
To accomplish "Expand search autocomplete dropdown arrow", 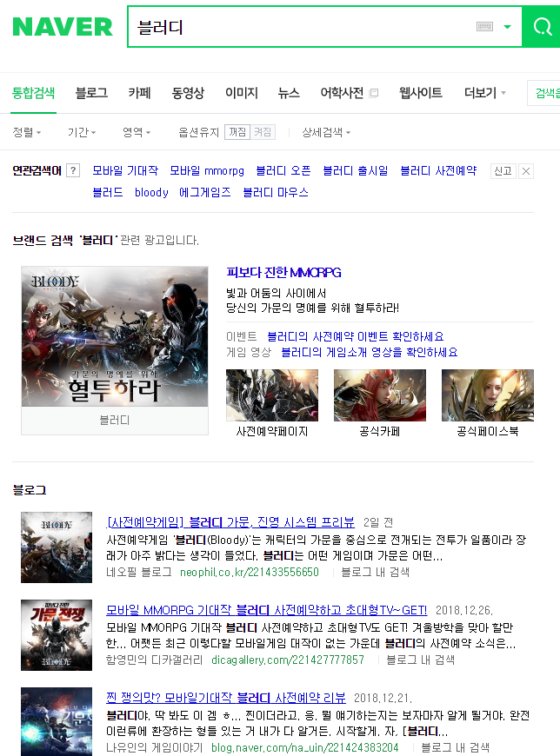I will pos(508,27).
